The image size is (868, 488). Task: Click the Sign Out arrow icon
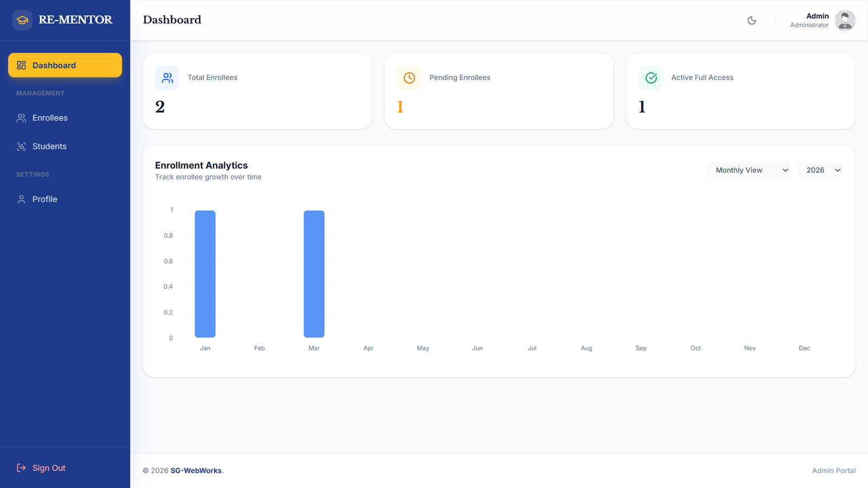tap(21, 468)
